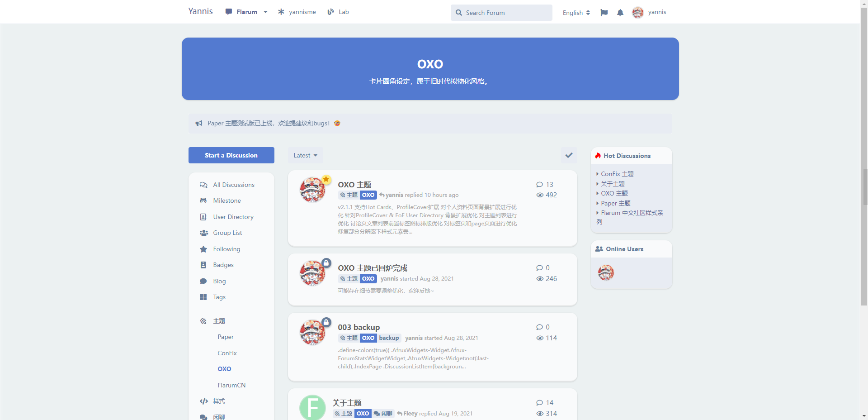The image size is (868, 420).
Task: Click the 闲聊 chat bubbles icon
Action: point(203,417)
